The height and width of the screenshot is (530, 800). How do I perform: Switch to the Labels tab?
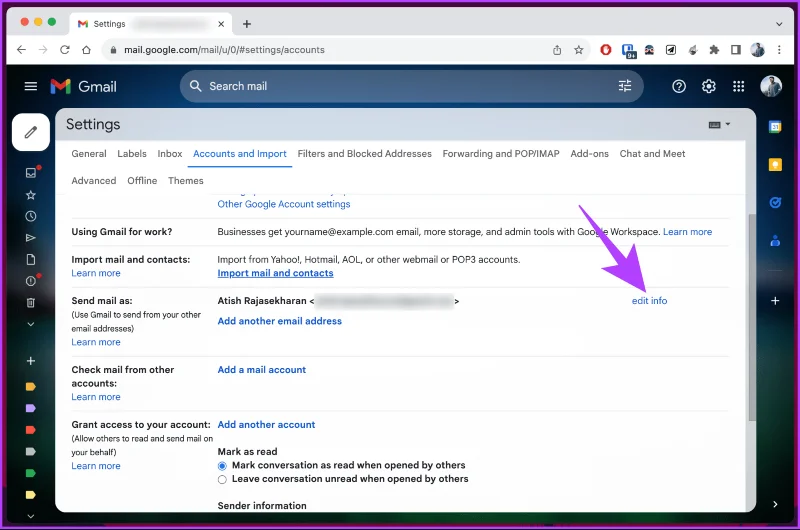pos(132,154)
